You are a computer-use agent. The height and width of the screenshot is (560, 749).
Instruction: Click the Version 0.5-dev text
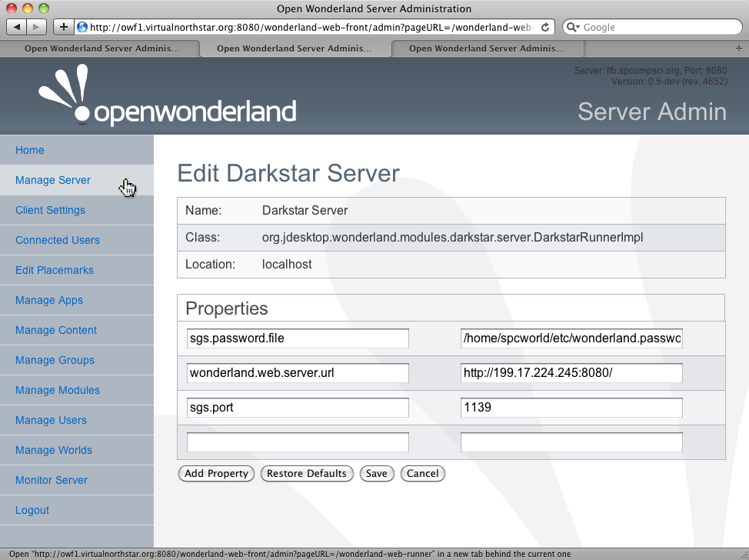click(669, 82)
